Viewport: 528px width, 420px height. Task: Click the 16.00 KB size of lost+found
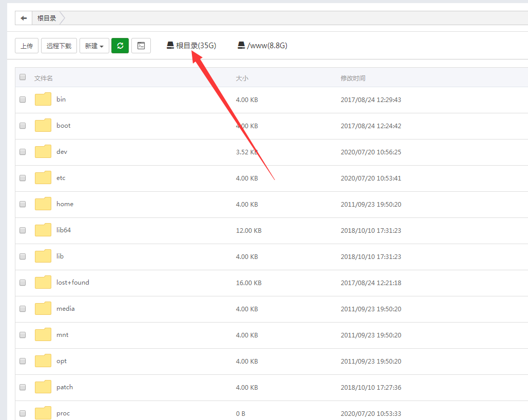[x=248, y=283]
